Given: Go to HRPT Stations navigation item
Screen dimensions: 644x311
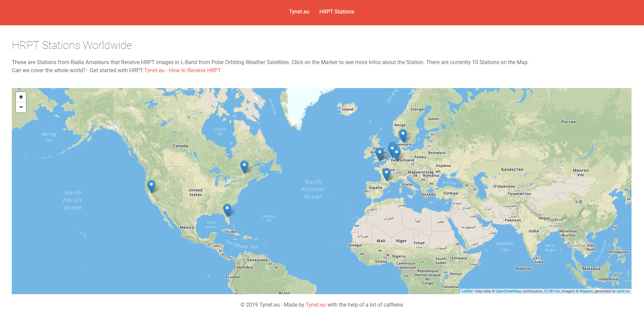Looking at the screenshot, I should pyautogui.click(x=337, y=12).
